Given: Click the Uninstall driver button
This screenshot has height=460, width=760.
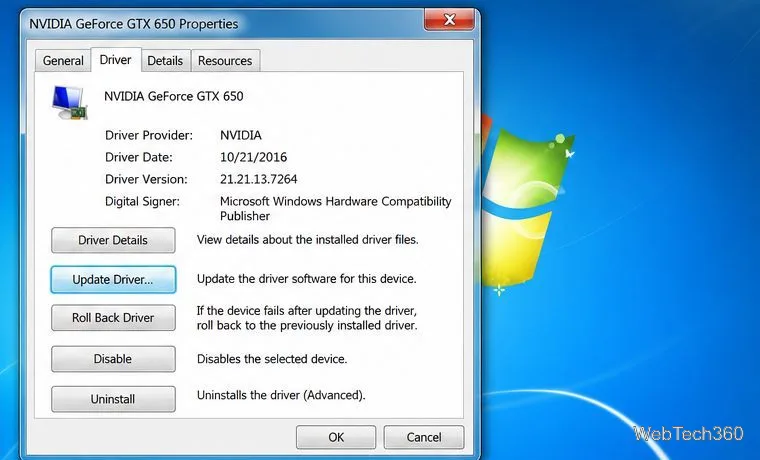Looking at the screenshot, I should [113, 399].
